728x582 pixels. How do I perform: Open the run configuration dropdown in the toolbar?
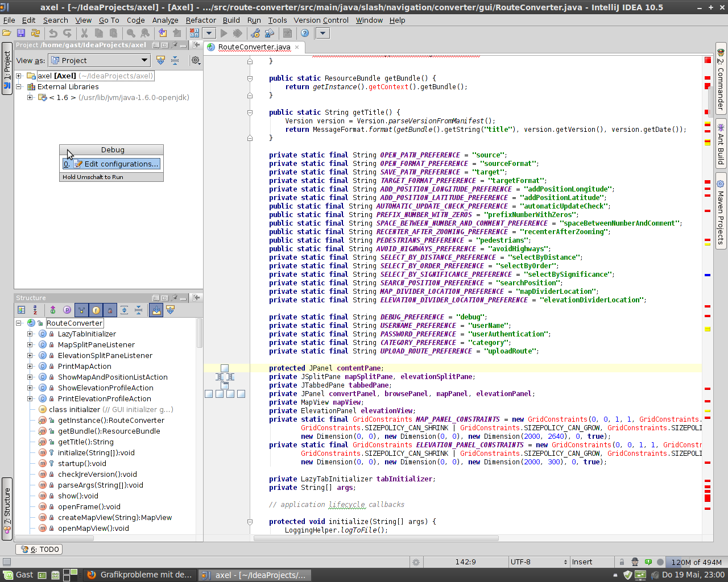pyautogui.click(x=209, y=33)
